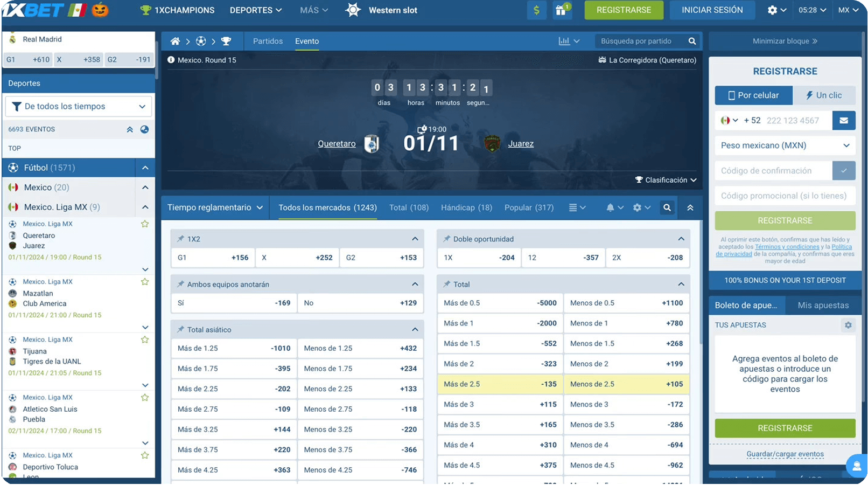868x485 pixels.
Task: Click Guardar/cargar eventos link
Action: point(785,454)
